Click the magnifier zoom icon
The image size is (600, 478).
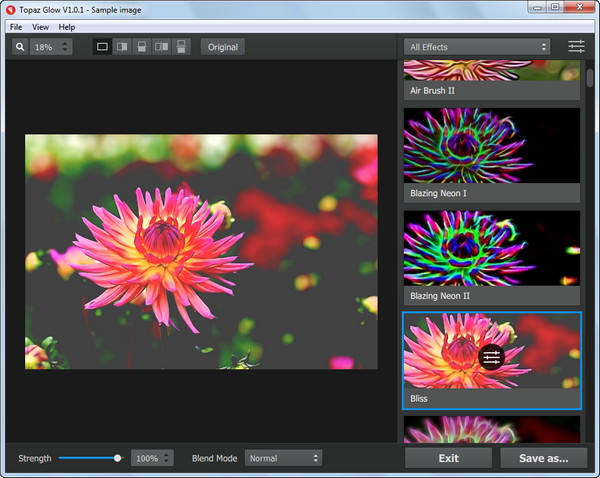(x=20, y=47)
